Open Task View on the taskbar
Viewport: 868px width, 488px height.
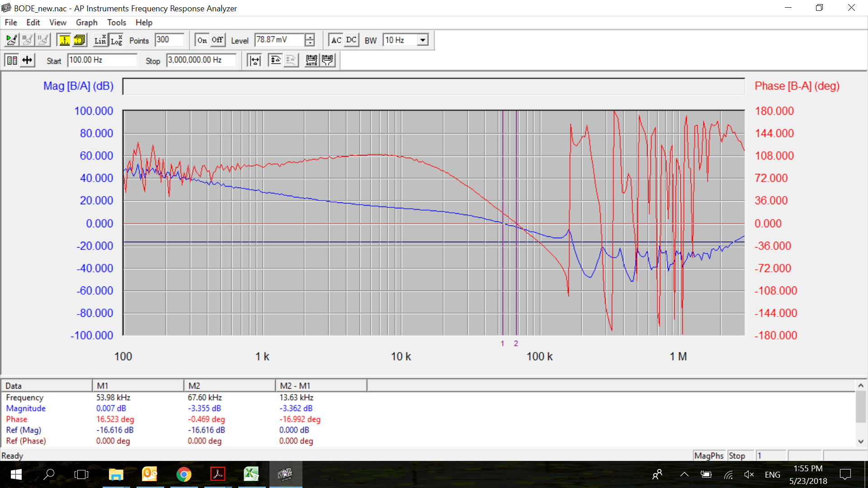tap(81, 474)
